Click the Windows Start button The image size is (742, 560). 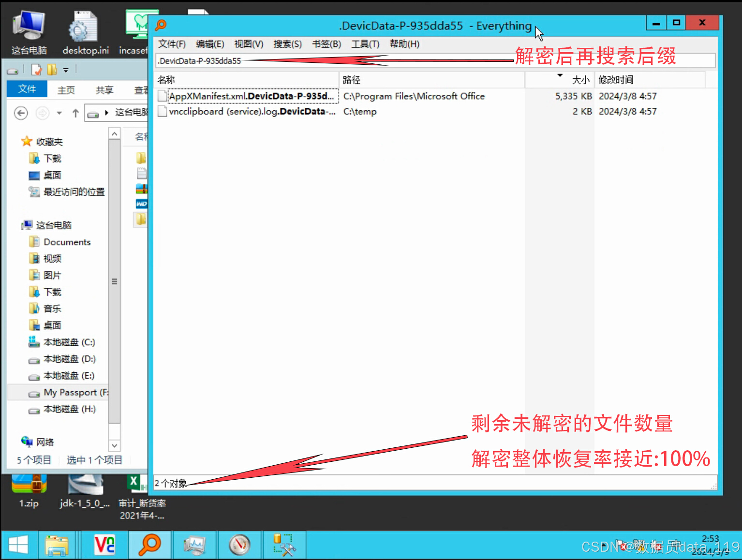pyautogui.click(x=18, y=545)
